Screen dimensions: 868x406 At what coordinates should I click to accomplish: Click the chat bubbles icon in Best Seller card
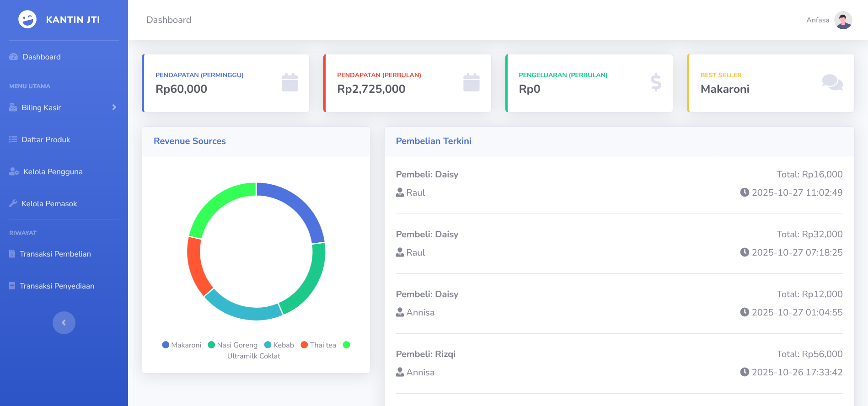coord(832,83)
